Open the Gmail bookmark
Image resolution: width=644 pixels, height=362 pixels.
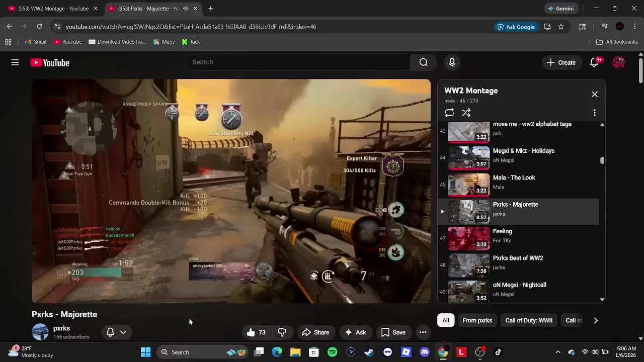[35, 42]
